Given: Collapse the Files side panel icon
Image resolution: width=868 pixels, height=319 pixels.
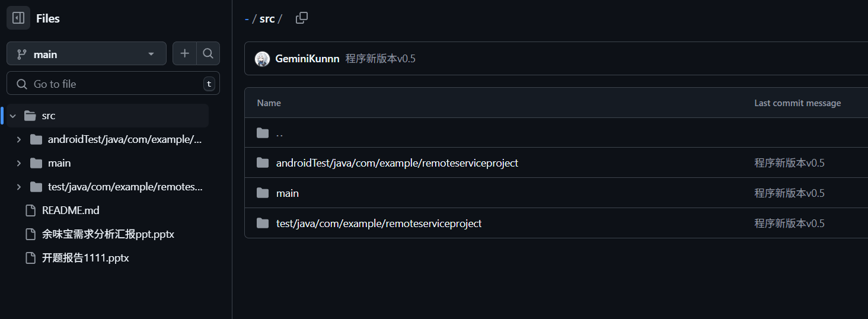Looking at the screenshot, I should tap(18, 18).
